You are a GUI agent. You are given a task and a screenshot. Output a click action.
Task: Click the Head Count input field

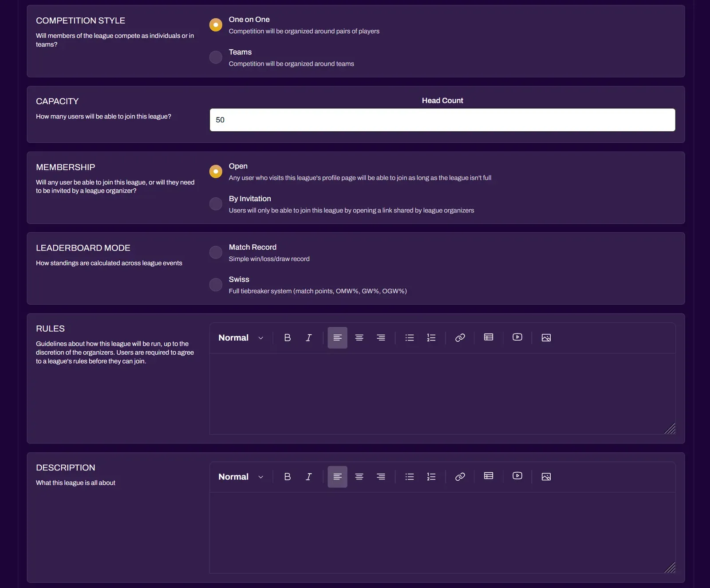(x=442, y=120)
